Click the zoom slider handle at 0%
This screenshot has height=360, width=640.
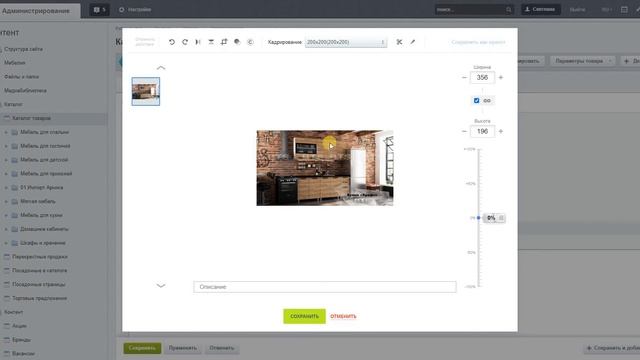478,218
